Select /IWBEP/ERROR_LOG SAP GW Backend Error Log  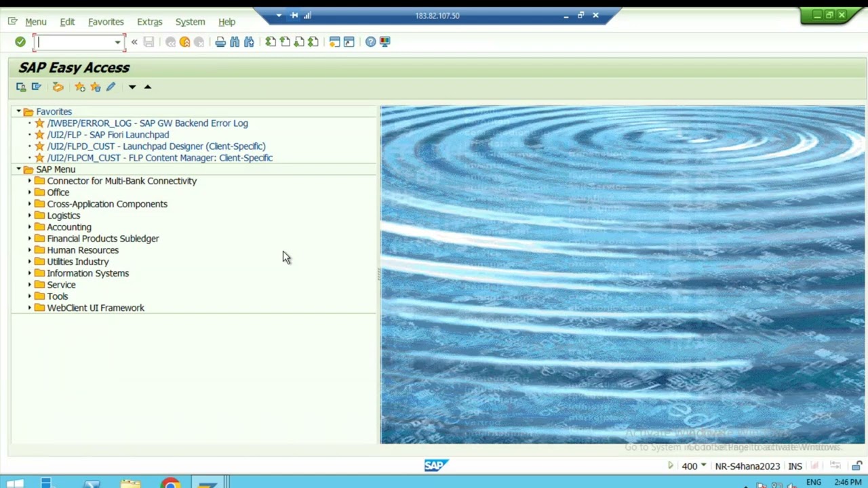coord(147,123)
